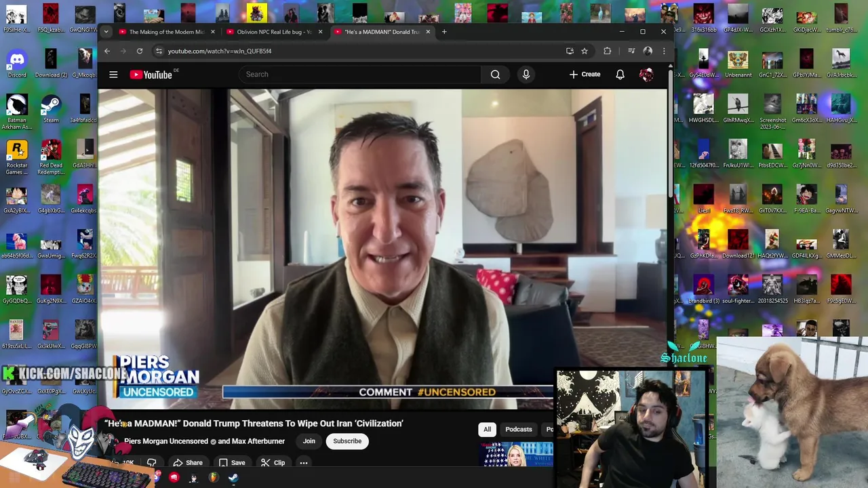The image size is (868, 488).
Task: Close 'The Making of the Modern' tab
Action: tap(212, 32)
